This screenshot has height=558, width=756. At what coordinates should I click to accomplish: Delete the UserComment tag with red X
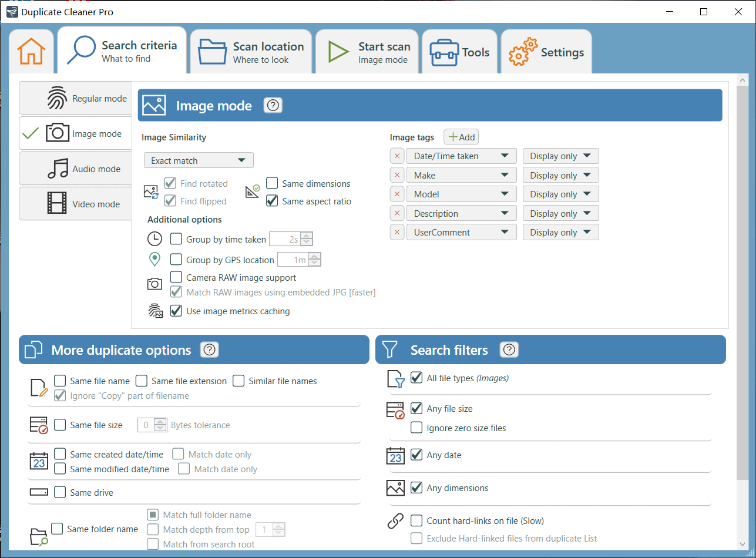tap(397, 233)
